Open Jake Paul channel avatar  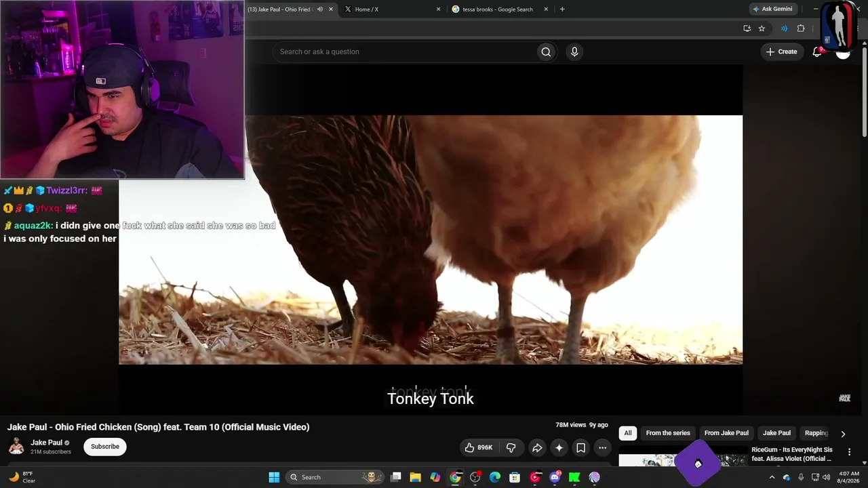click(16, 446)
